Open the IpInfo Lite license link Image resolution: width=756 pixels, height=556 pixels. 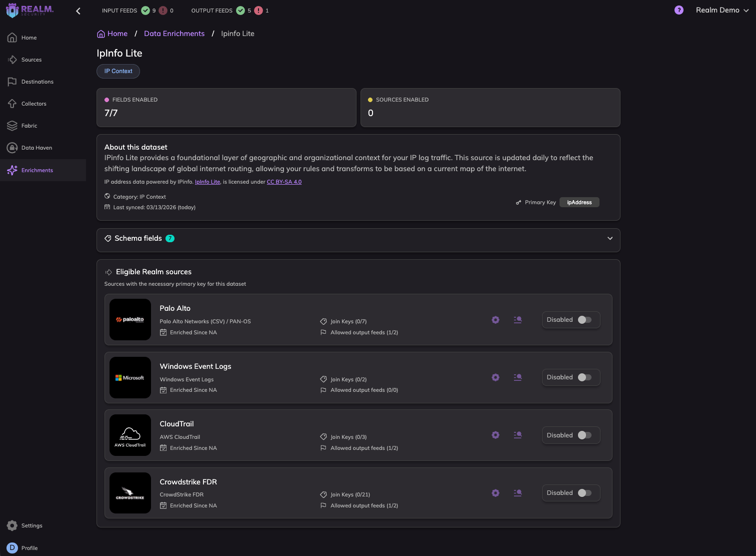click(207, 182)
